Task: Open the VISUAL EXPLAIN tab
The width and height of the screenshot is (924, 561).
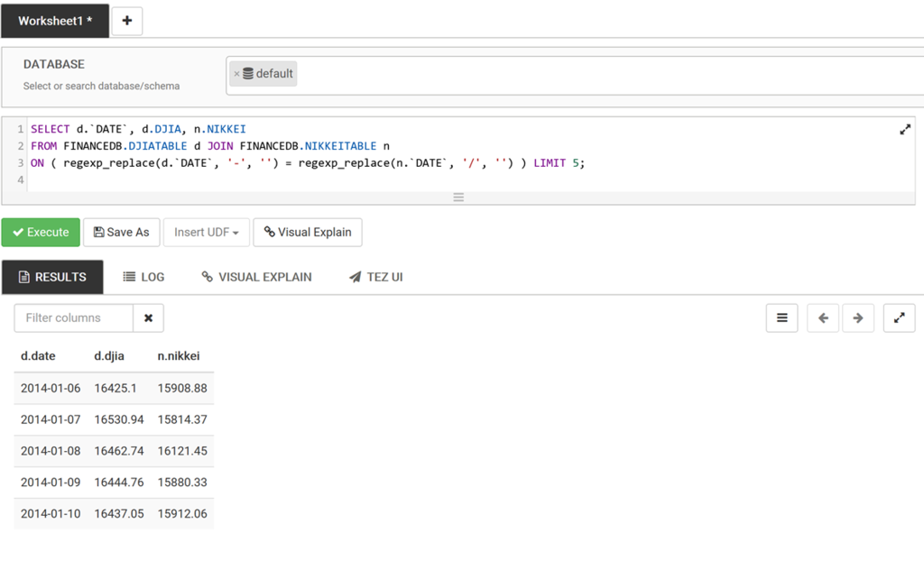Action: pos(256,277)
